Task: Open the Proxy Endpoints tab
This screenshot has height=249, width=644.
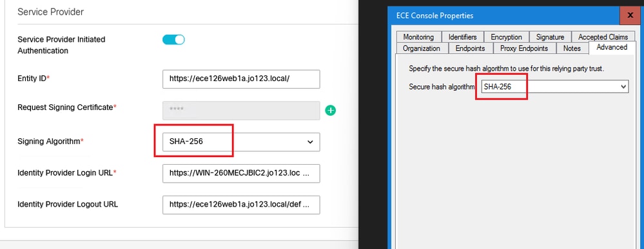Action: (524, 48)
